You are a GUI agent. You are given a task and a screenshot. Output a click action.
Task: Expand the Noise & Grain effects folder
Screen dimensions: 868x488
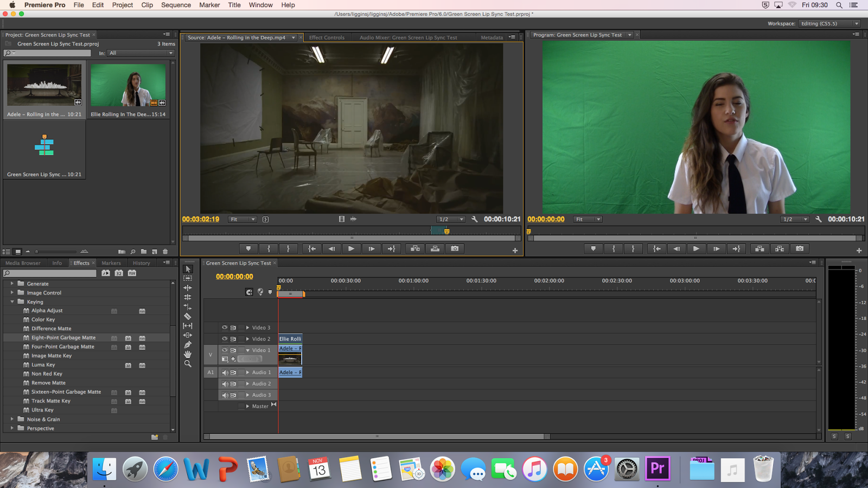coord(12,419)
